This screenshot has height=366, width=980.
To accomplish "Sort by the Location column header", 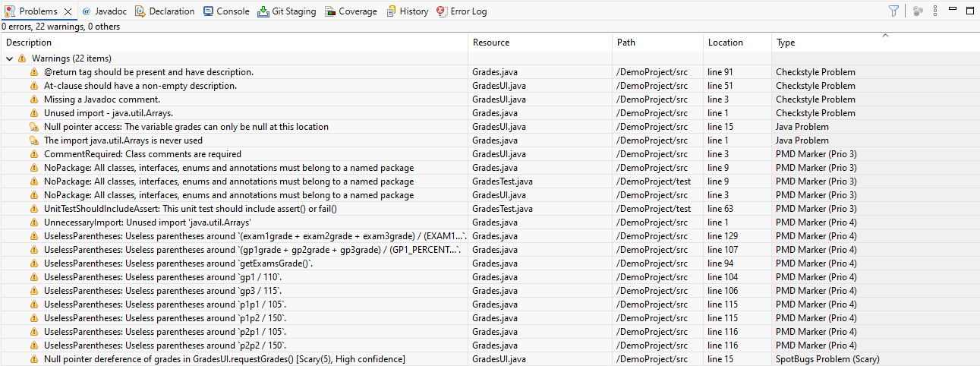I will (x=725, y=43).
